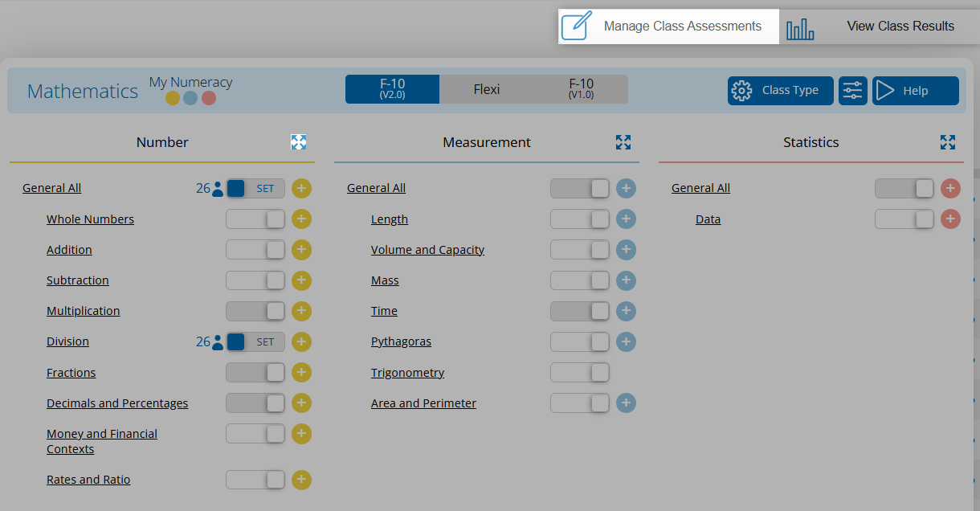Viewport: 980px width, 511px height.
Task: Toggle the Division SET switch
Action: click(x=255, y=342)
